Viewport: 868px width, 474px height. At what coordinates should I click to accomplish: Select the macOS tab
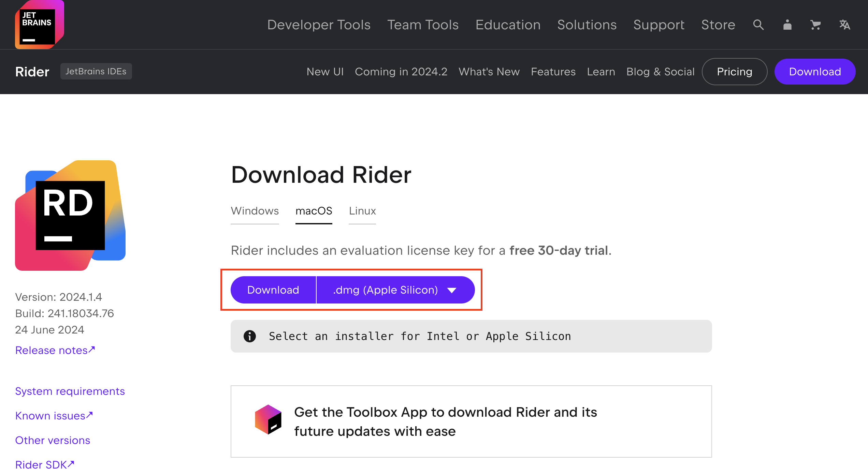tap(314, 211)
